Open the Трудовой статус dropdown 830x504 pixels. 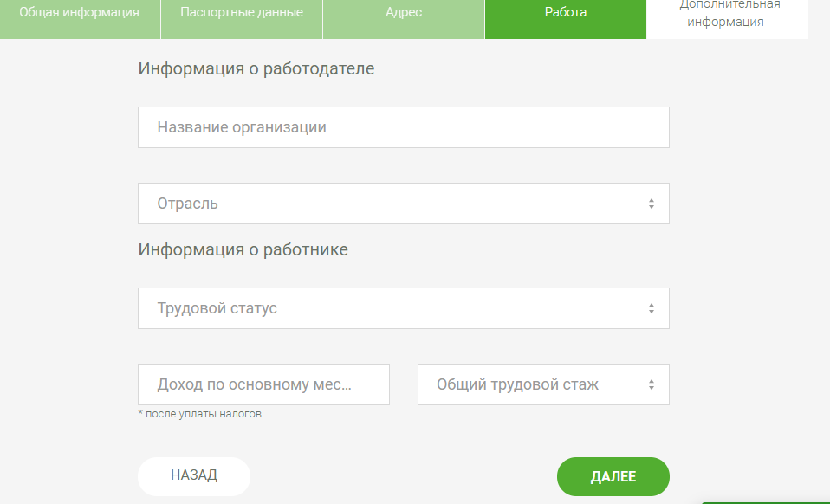(x=403, y=307)
